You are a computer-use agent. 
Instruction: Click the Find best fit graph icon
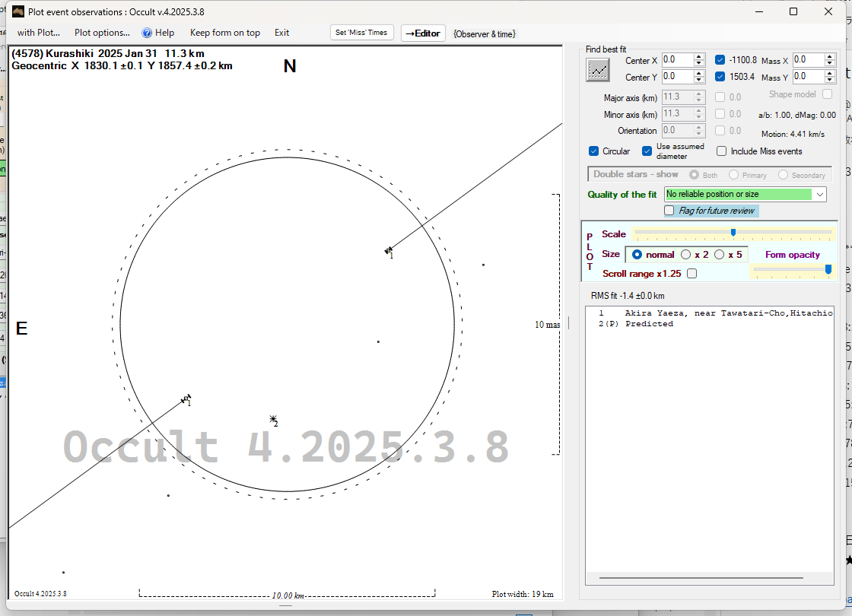point(599,69)
